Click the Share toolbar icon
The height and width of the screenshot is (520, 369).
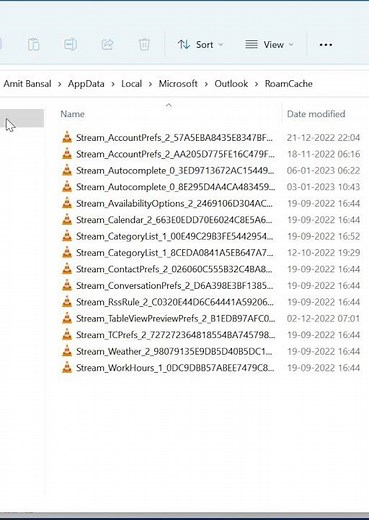(x=107, y=44)
